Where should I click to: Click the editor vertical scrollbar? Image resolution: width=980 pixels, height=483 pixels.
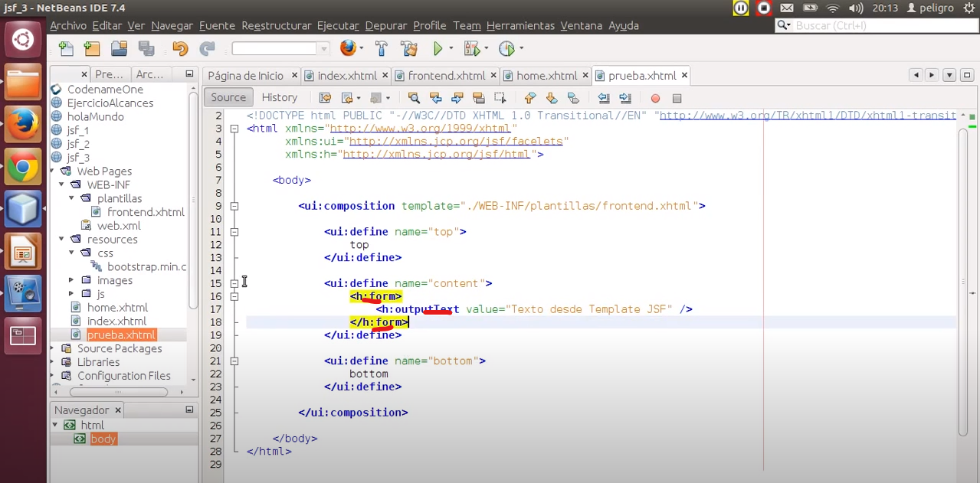[x=963, y=283]
